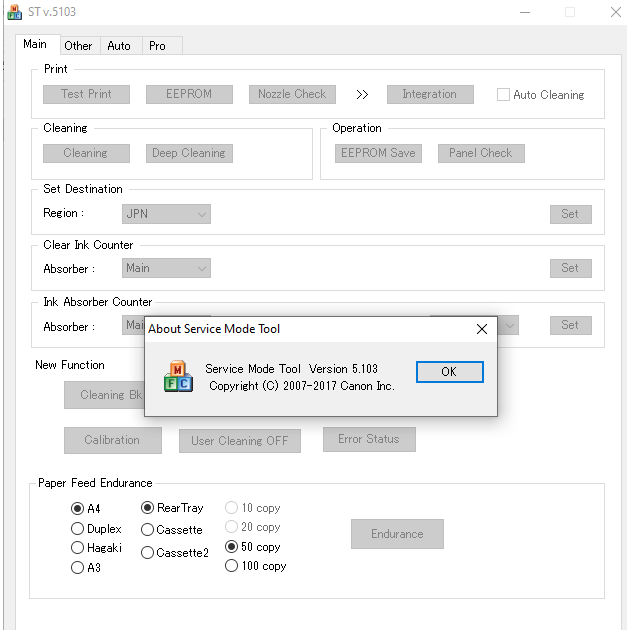Image resolution: width=627 pixels, height=630 pixels.
Task: Click the Nozzle Check button
Action: tap(292, 94)
